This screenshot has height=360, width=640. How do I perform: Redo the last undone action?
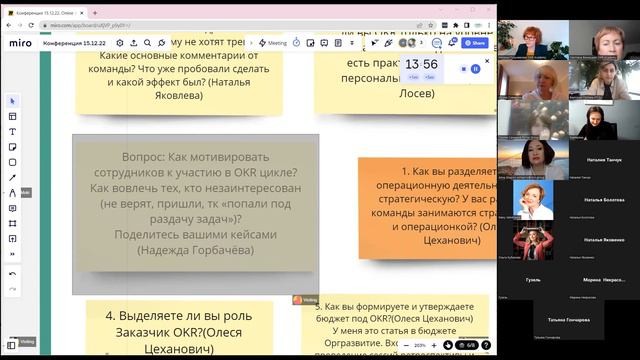click(x=12, y=289)
